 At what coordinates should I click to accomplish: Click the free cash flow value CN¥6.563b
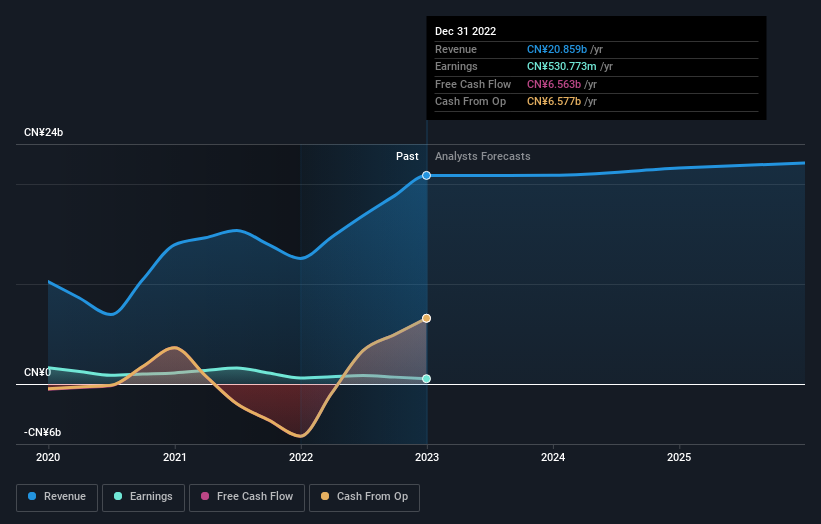pyautogui.click(x=553, y=84)
